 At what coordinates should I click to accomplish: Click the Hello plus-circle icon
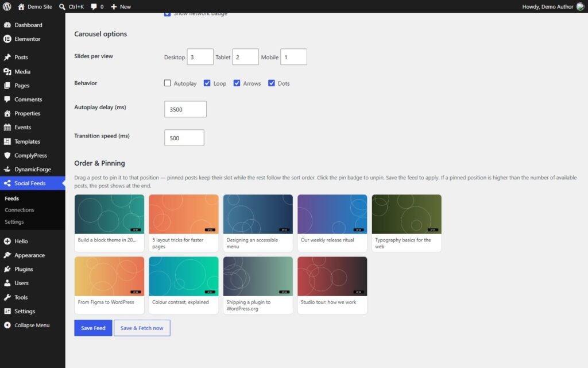7,241
